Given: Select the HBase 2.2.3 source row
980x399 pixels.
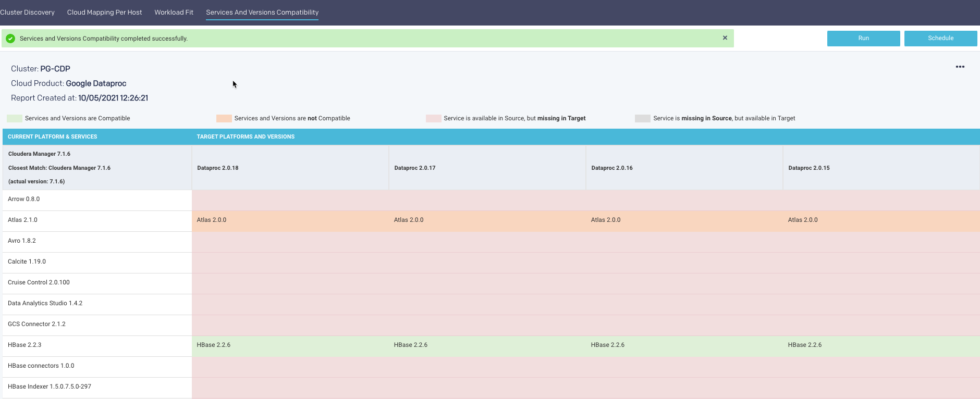Looking at the screenshot, I should [x=97, y=345].
